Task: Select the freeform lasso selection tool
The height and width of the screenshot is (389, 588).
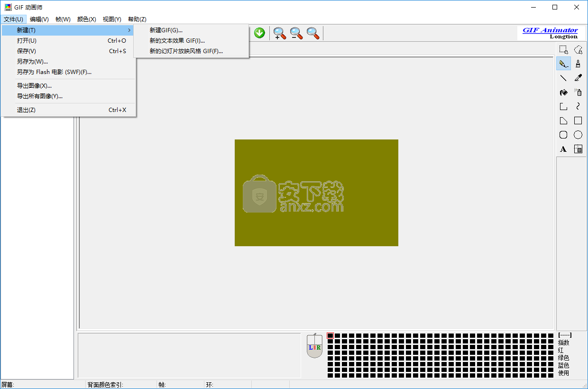Action: pyautogui.click(x=578, y=49)
